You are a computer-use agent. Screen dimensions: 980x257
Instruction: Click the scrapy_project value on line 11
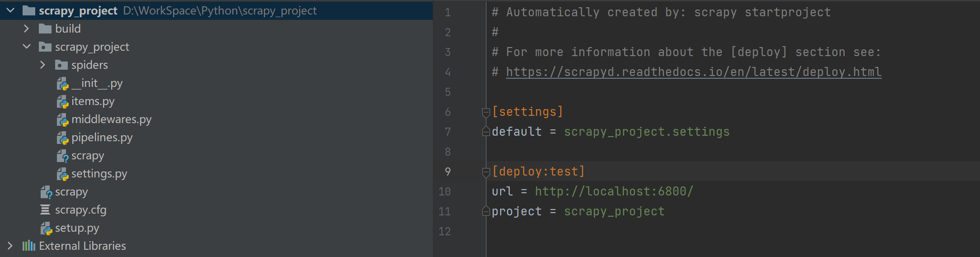tap(614, 211)
